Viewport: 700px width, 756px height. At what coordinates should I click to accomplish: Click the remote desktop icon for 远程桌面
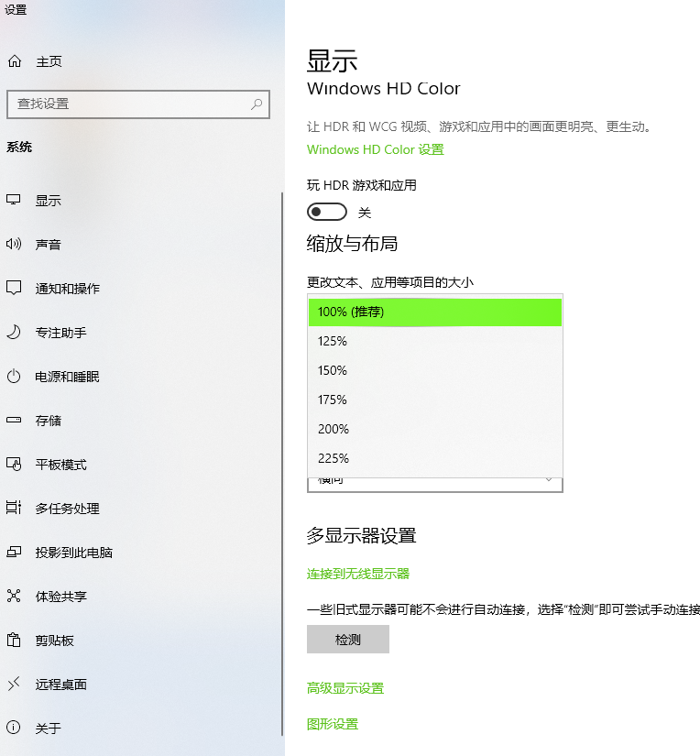(14, 684)
